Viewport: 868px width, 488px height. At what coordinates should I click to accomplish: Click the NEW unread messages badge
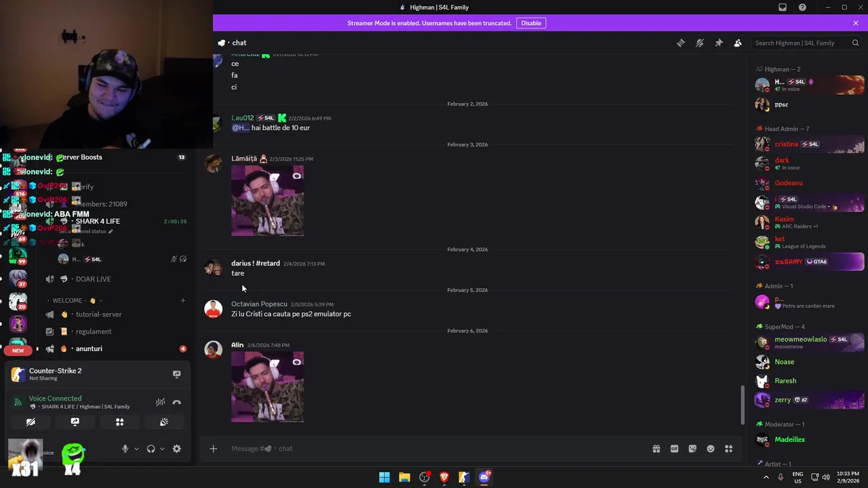pyautogui.click(x=18, y=350)
